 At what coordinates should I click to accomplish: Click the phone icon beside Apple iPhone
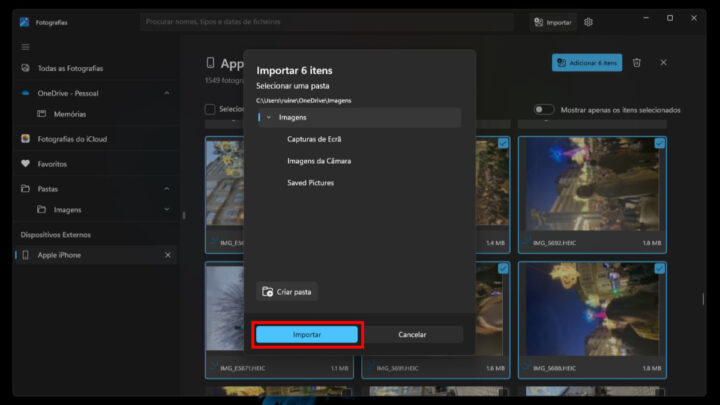click(x=25, y=255)
